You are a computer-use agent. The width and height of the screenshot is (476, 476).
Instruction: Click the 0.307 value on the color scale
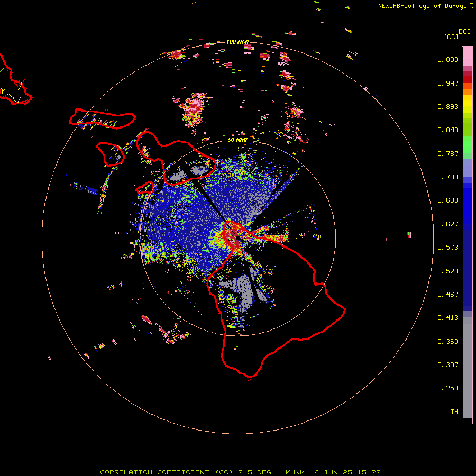pyautogui.click(x=448, y=365)
